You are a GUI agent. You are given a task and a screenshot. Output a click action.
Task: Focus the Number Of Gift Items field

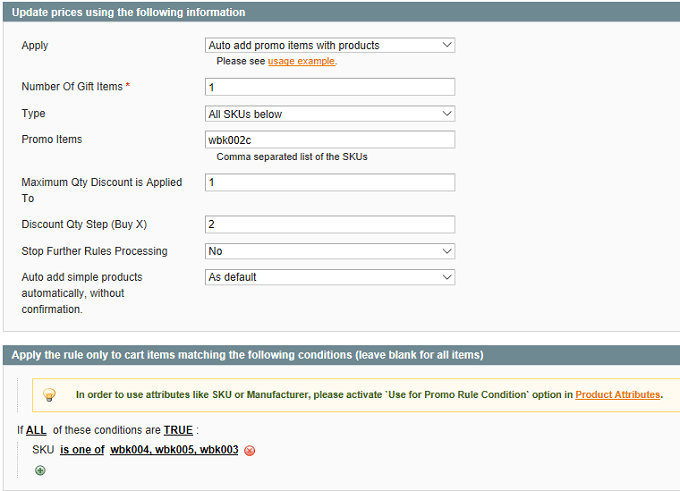330,87
